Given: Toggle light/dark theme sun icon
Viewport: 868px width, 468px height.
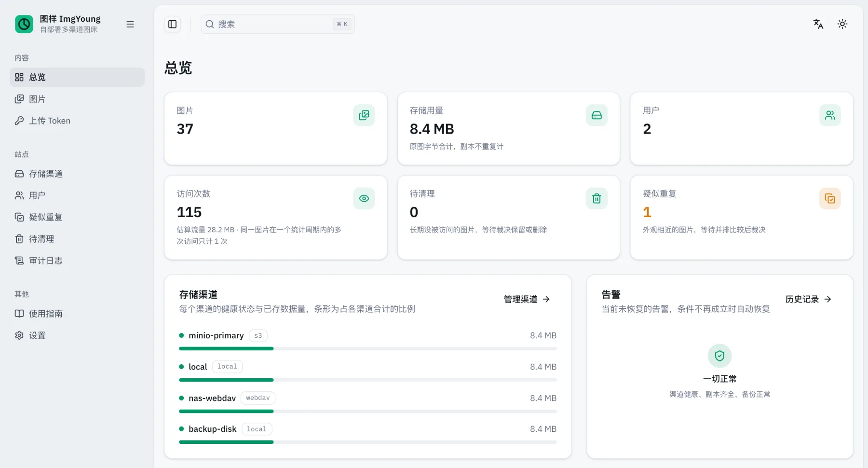Looking at the screenshot, I should pos(842,24).
